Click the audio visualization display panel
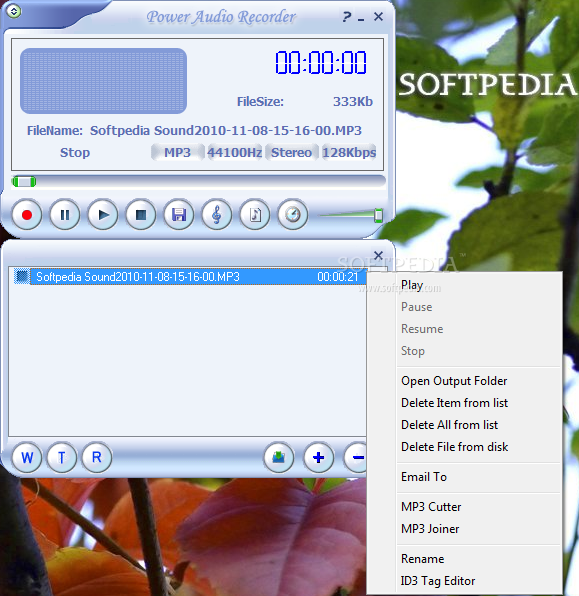This screenshot has height=596, width=579. click(x=103, y=81)
